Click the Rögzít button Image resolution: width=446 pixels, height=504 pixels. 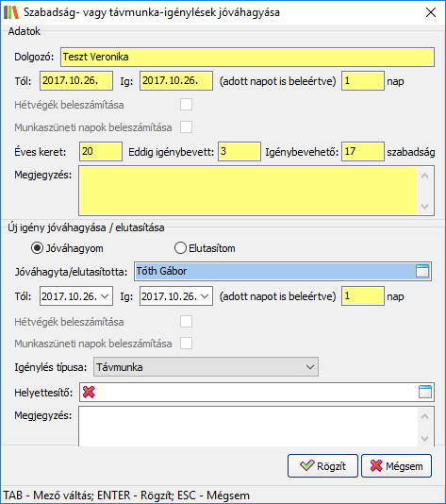pyautogui.click(x=322, y=465)
